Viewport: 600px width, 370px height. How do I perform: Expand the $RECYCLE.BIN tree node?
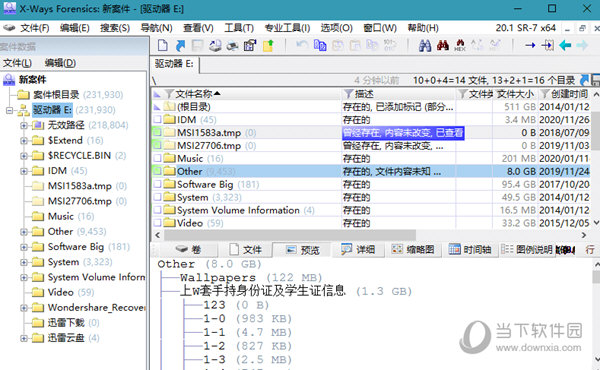[x=24, y=156]
